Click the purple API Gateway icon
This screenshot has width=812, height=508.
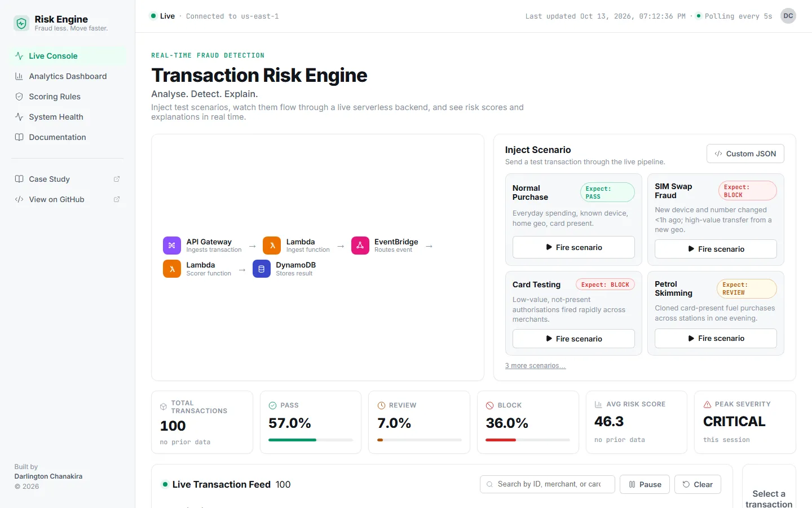(172, 246)
